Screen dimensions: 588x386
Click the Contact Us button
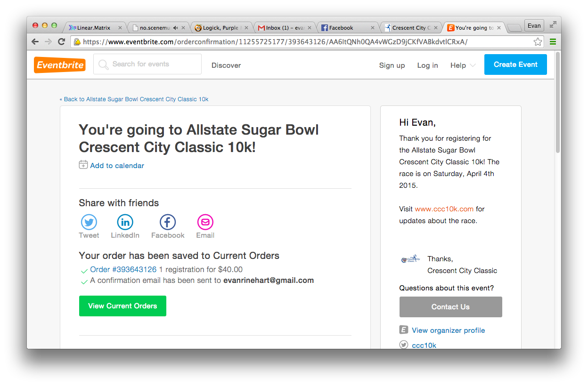click(x=450, y=307)
